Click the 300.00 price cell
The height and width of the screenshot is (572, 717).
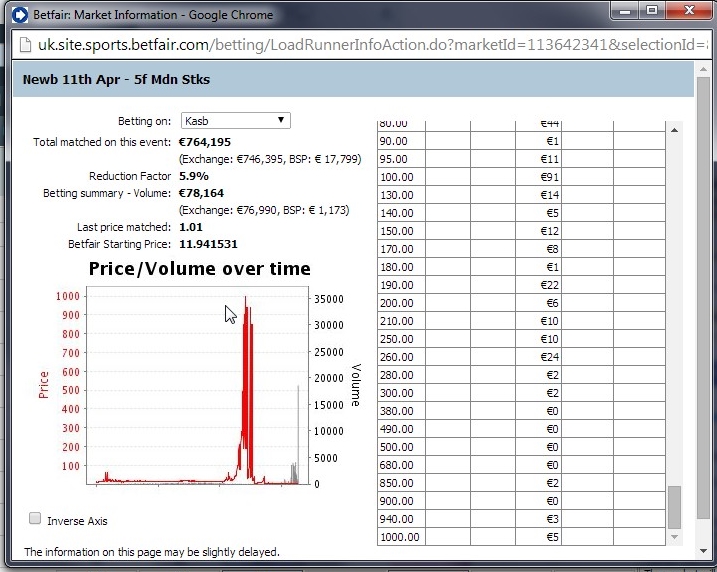point(401,393)
